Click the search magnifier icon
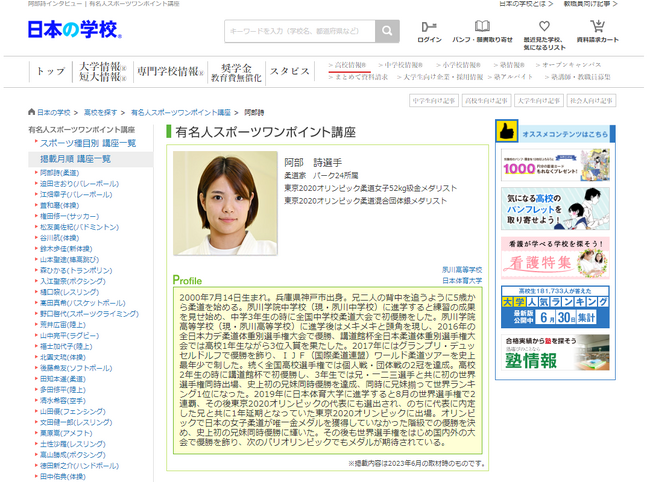The image size is (650, 482). (x=387, y=31)
